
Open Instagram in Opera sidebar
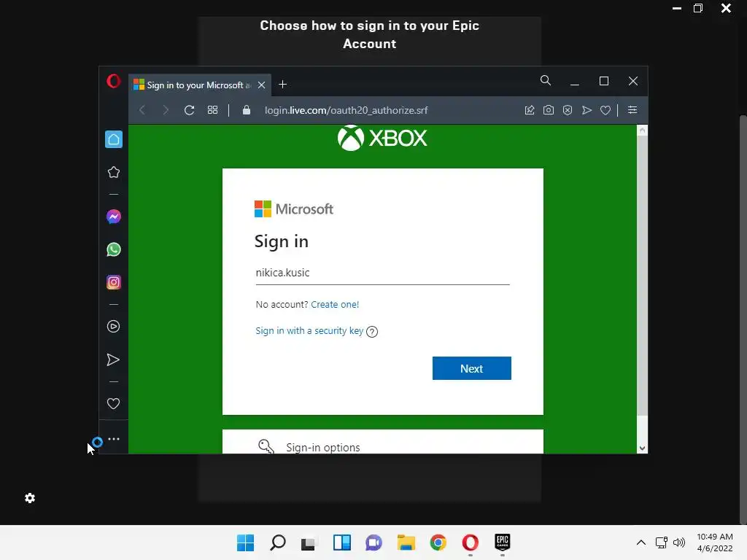coord(113,282)
